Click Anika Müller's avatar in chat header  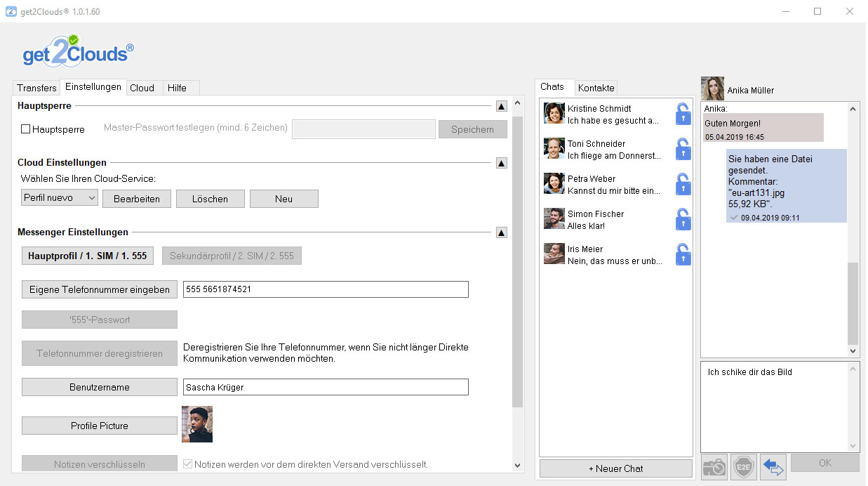point(712,88)
